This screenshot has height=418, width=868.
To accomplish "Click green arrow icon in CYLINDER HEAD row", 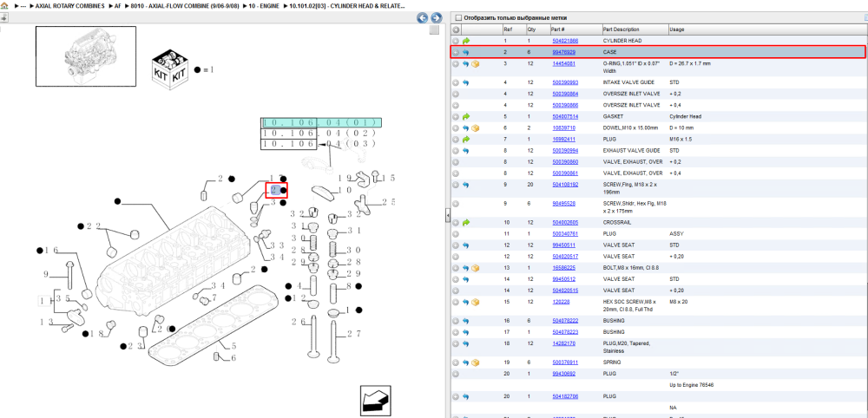I will pyautogui.click(x=465, y=41).
